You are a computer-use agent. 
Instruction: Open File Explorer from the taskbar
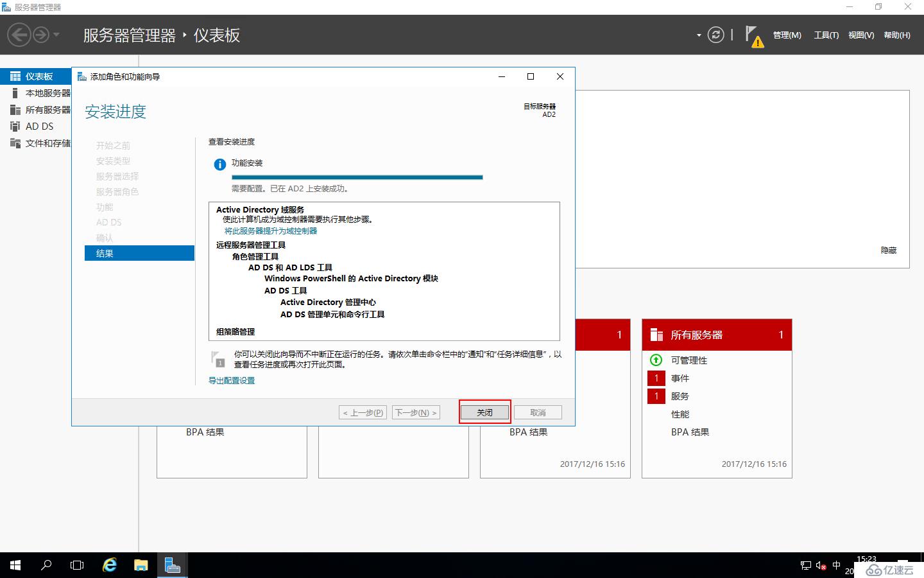tap(141, 565)
